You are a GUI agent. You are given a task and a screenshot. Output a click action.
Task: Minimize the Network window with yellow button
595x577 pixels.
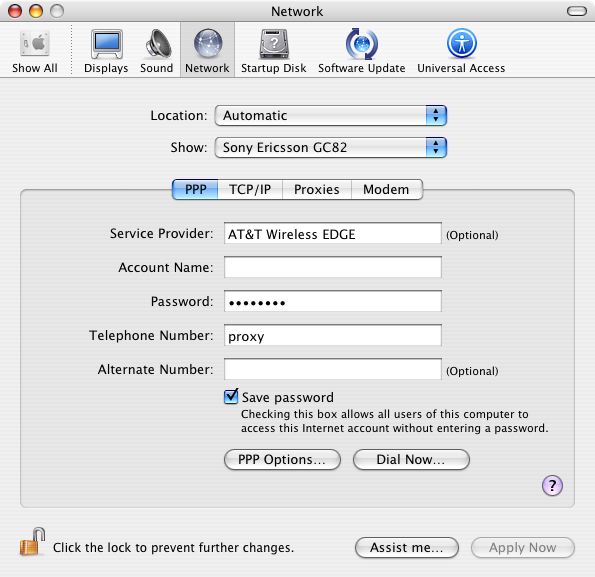tap(36, 11)
